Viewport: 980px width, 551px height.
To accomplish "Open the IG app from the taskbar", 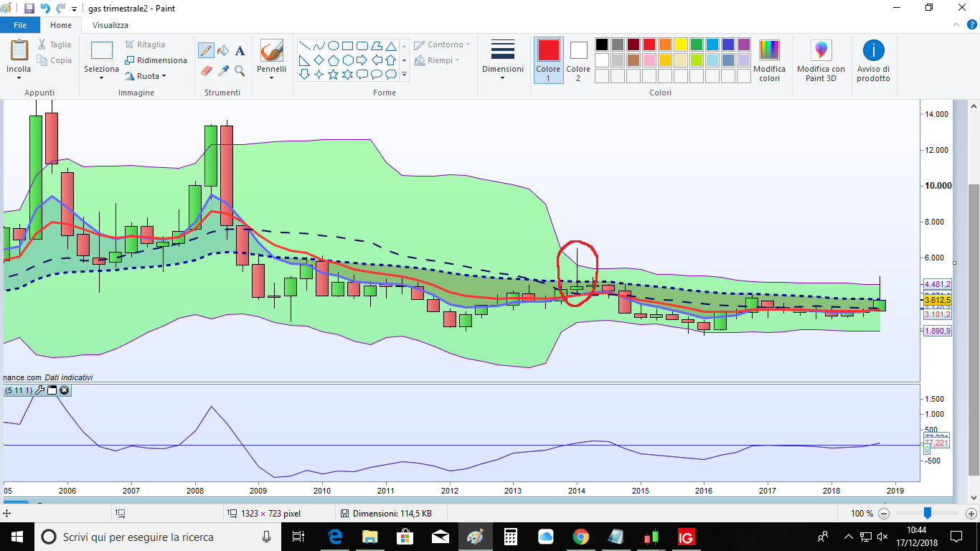I will 687,537.
